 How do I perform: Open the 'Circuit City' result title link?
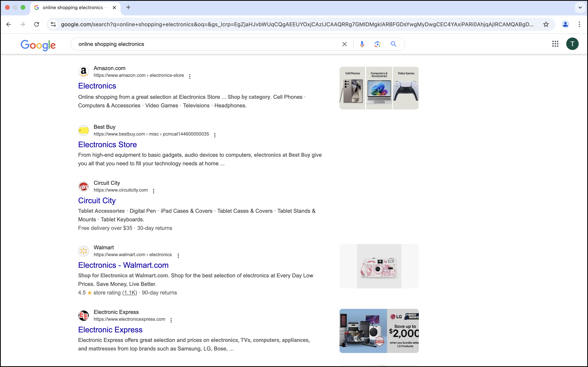97,201
